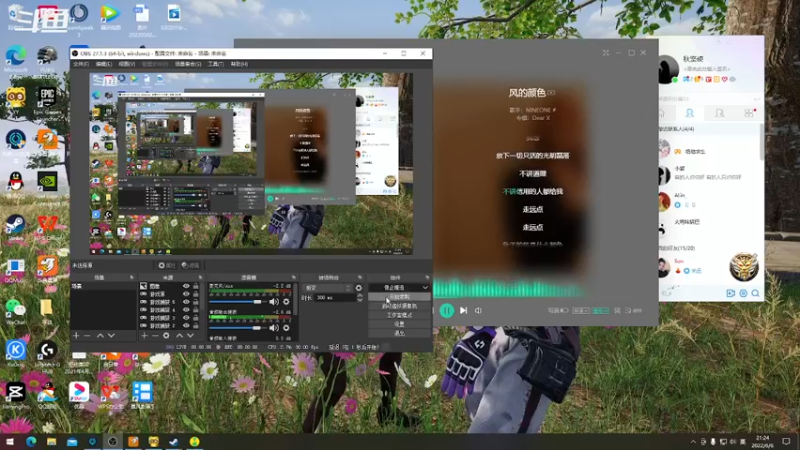800x450 pixels.
Task: Toggle visibility eye of the first image source
Action: click(186, 286)
